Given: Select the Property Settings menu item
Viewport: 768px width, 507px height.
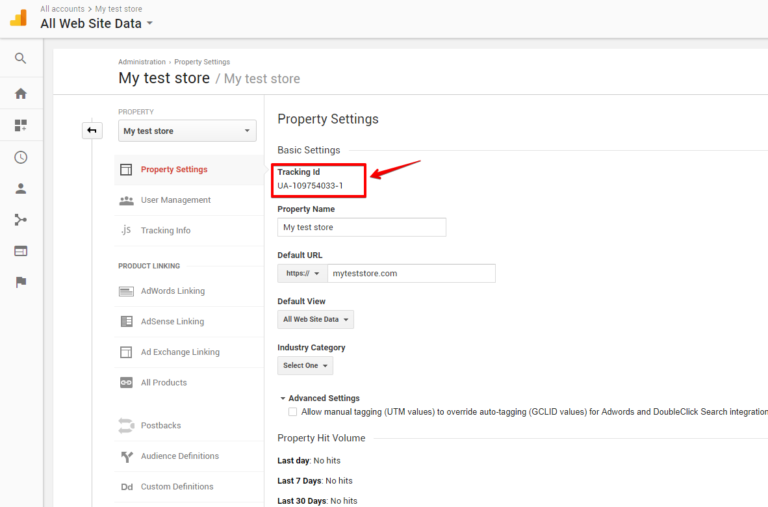Looking at the screenshot, I should tap(189, 169).
